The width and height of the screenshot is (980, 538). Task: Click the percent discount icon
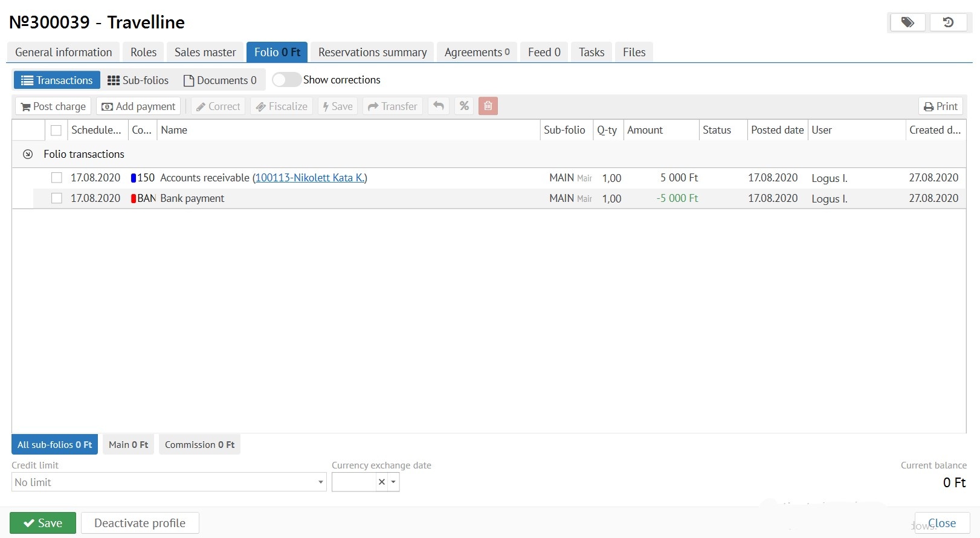(x=464, y=106)
